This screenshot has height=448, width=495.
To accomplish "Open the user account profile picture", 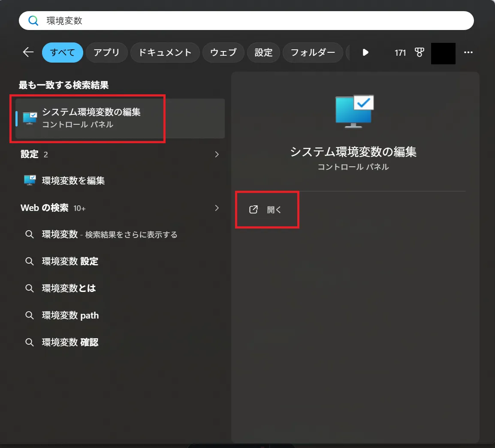I will [443, 52].
